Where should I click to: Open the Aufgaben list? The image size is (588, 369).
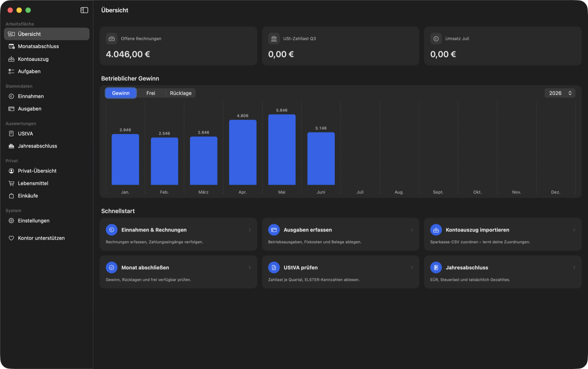pyautogui.click(x=47, y=71)
